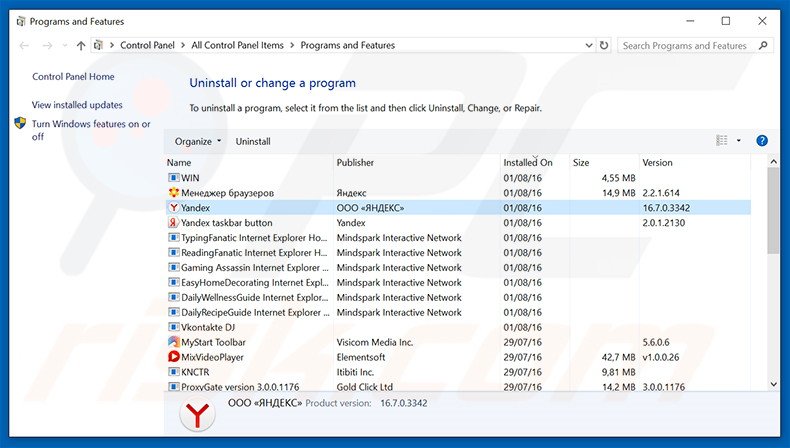The height and width of the screenshot is (448, 790).
Task: Open the address bar history dropdown
Action: pos(588,45)
